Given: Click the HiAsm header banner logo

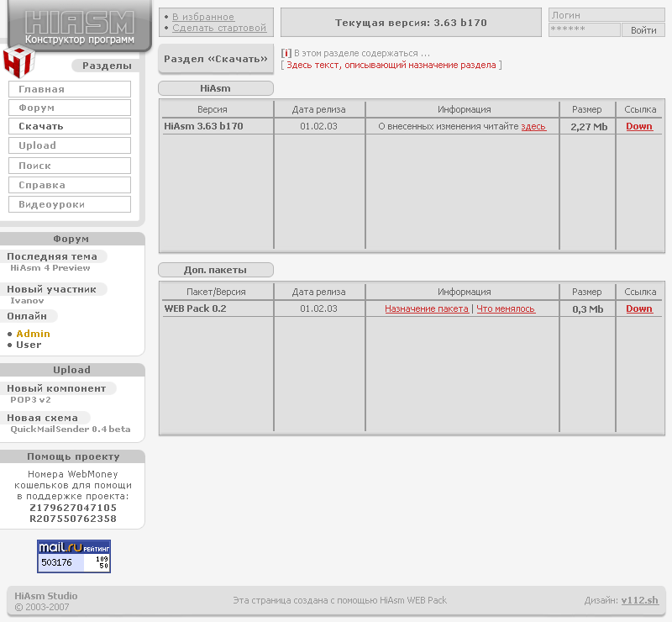Looking at the screenshot, I should (80, 25).
